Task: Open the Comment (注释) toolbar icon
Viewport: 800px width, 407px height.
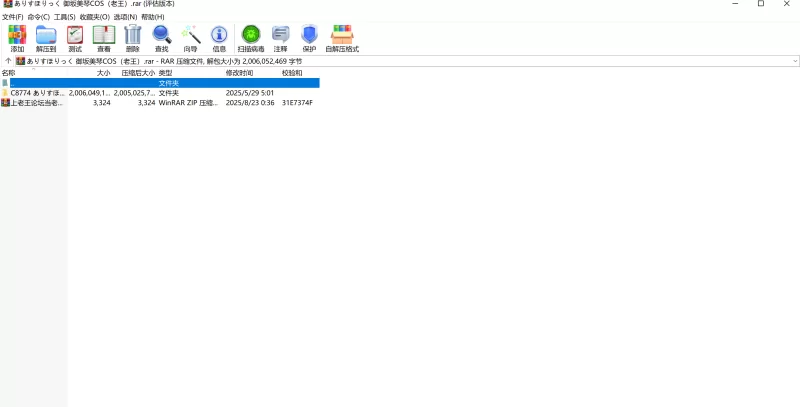Action: (x=280, y=39)
